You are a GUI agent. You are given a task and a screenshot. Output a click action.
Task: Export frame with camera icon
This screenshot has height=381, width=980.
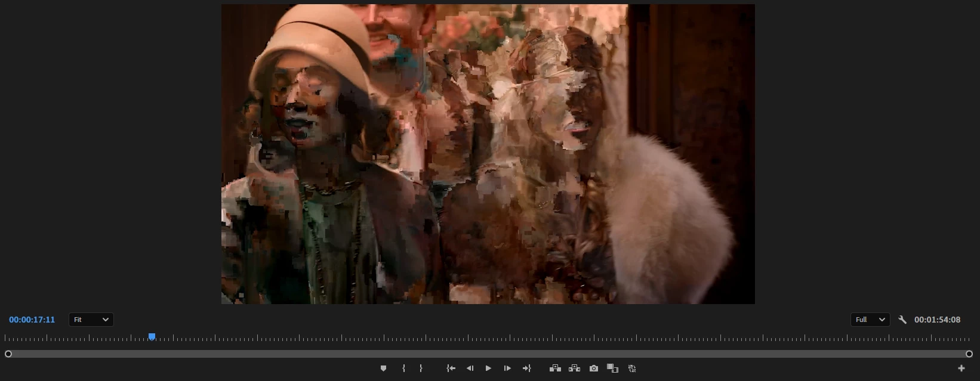pos(593,368)
